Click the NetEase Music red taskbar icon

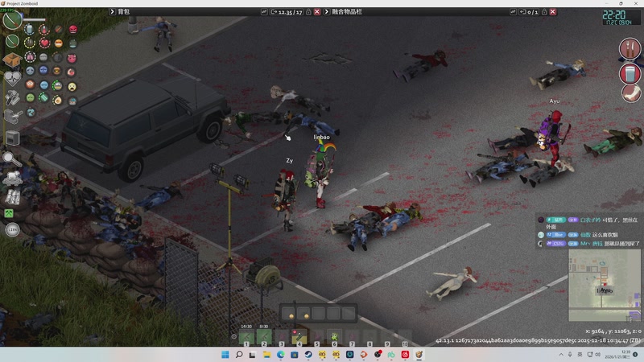[x=405, y=355]
